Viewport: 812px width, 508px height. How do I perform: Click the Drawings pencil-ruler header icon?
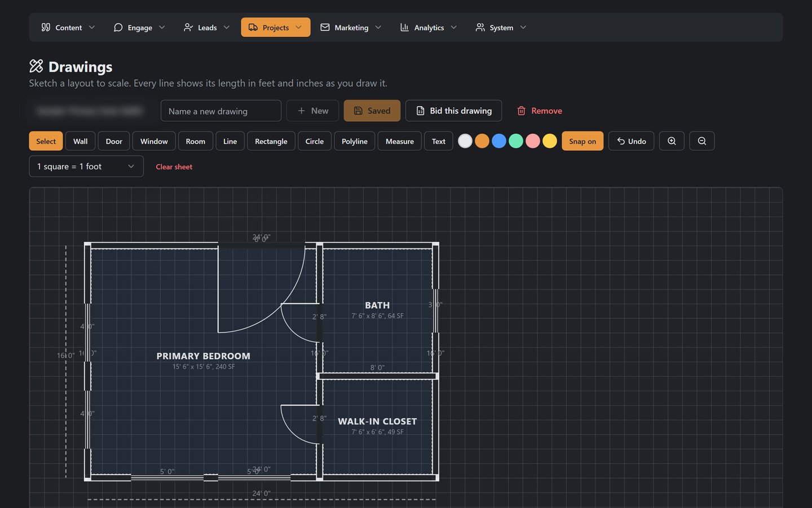[36, 66]
